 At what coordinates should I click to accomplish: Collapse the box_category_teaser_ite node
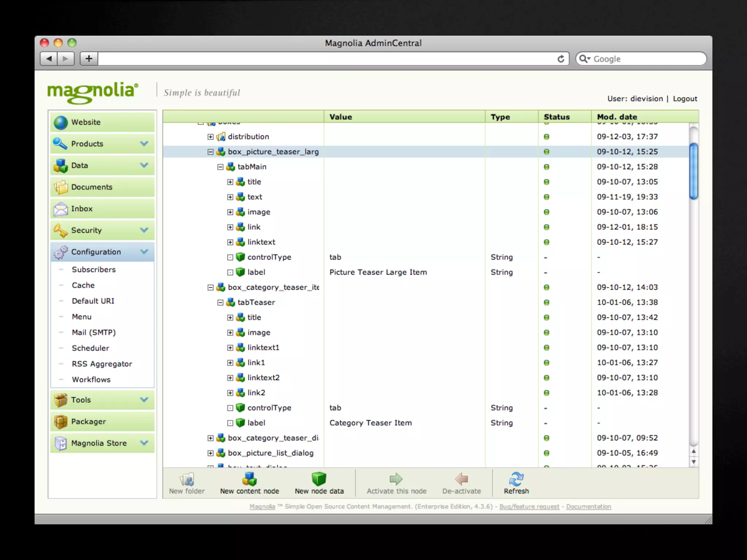click(210, 287)
